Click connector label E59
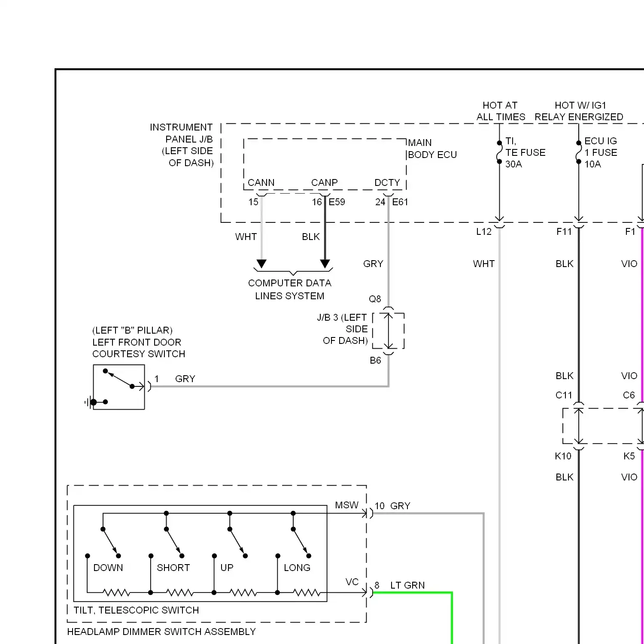Screen dimensions: 644x644 tap(337, 202)
